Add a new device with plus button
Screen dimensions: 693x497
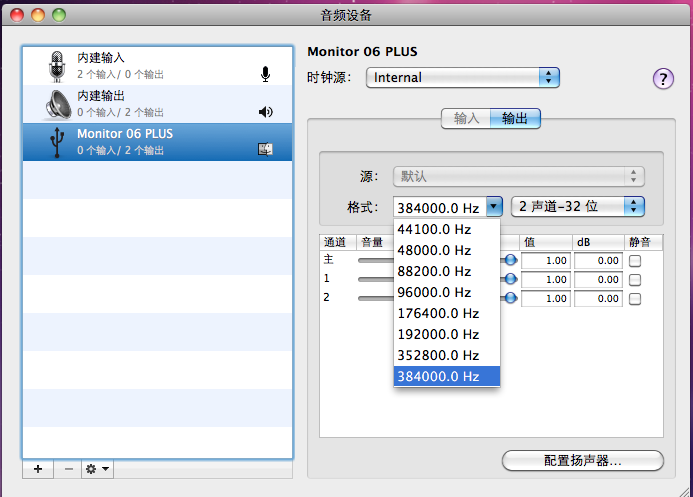(38, 469)
